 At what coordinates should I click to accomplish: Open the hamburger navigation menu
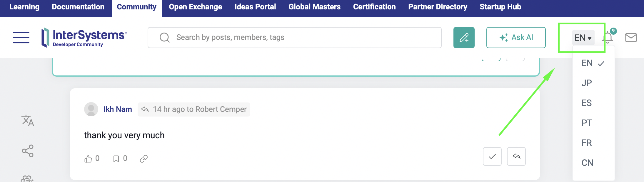click(21, 38)
